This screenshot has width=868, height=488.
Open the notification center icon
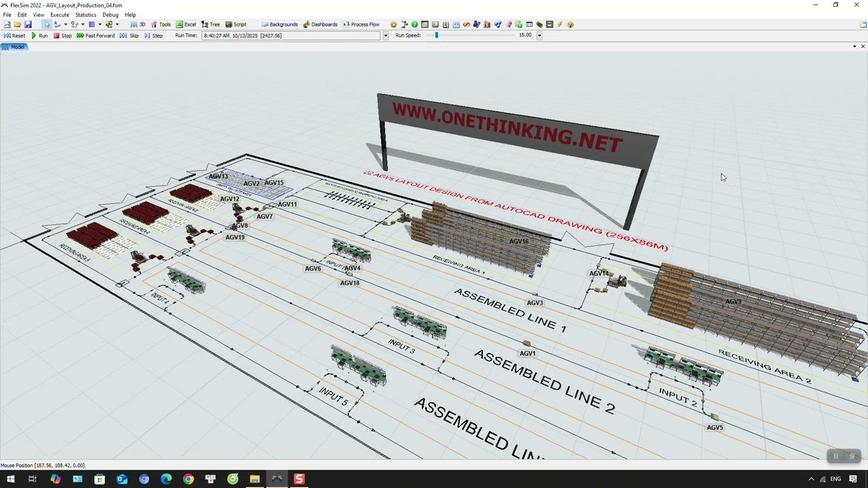click(x=853, y=479)
